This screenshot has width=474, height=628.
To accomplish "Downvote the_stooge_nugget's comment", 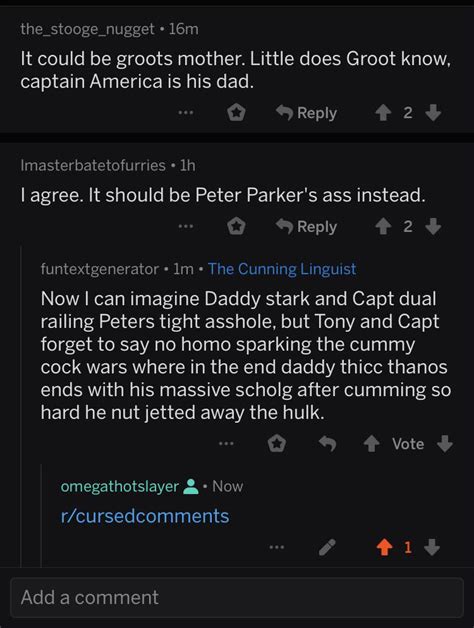I will point(433,113).
